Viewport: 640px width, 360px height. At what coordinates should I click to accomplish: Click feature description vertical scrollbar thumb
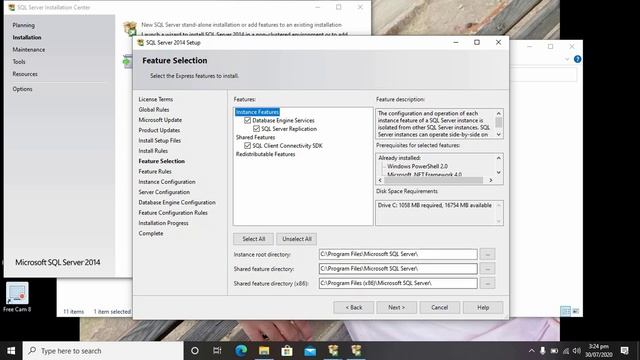coord(498,122)
